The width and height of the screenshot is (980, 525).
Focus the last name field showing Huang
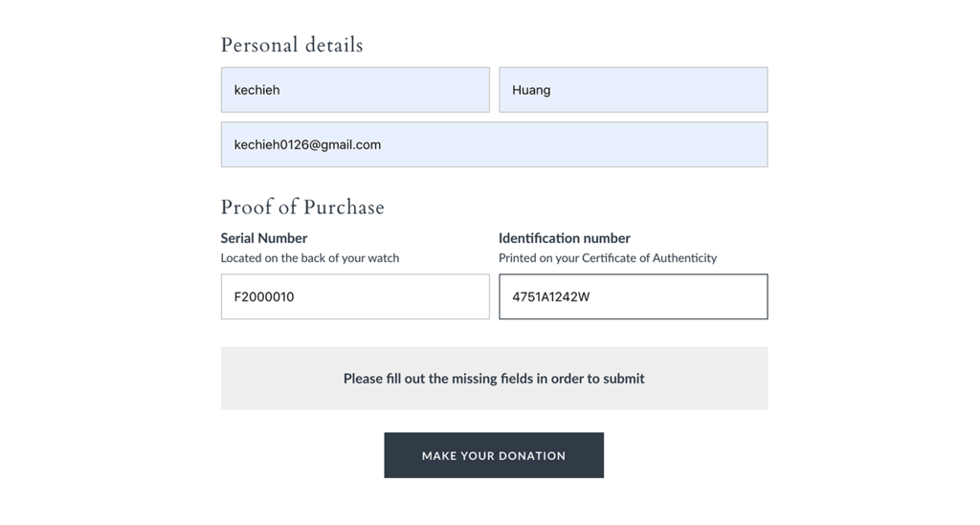(x=634, y=90)
